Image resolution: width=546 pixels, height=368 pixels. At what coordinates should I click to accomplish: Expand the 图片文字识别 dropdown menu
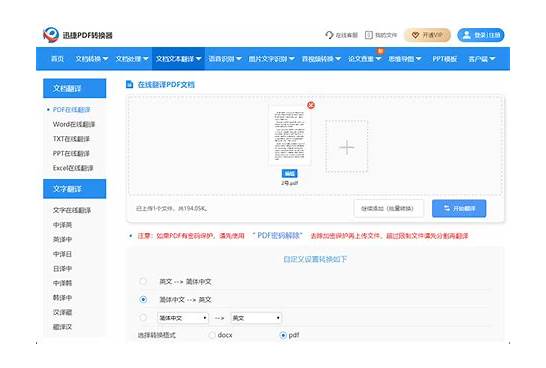tap(272, 59)
